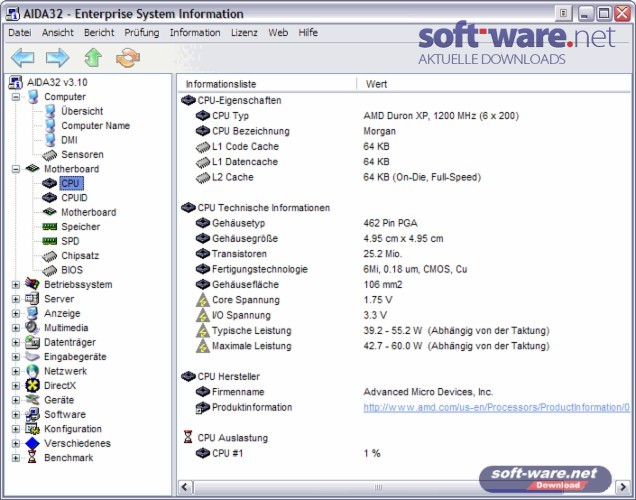This screenshot has width=636, height=500.
Task: Open the Datei menu
Action: 19,32
